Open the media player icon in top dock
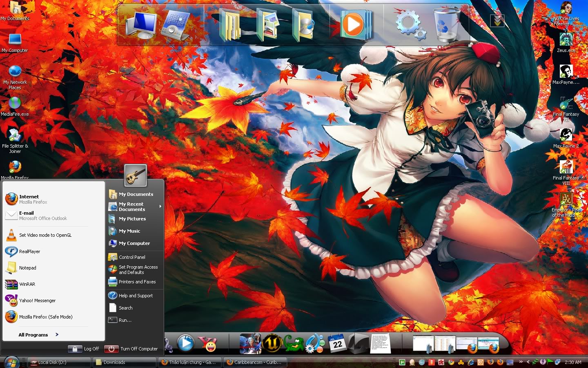This screenshot has width=588, height=368. click(x=356, y=25)
